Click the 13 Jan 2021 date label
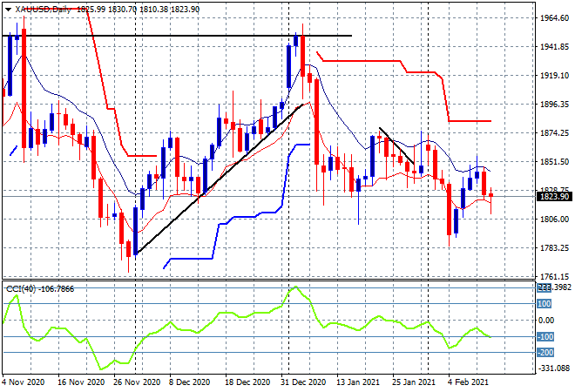The height and width of the screenshot is (392, 575). coord(358,382)
